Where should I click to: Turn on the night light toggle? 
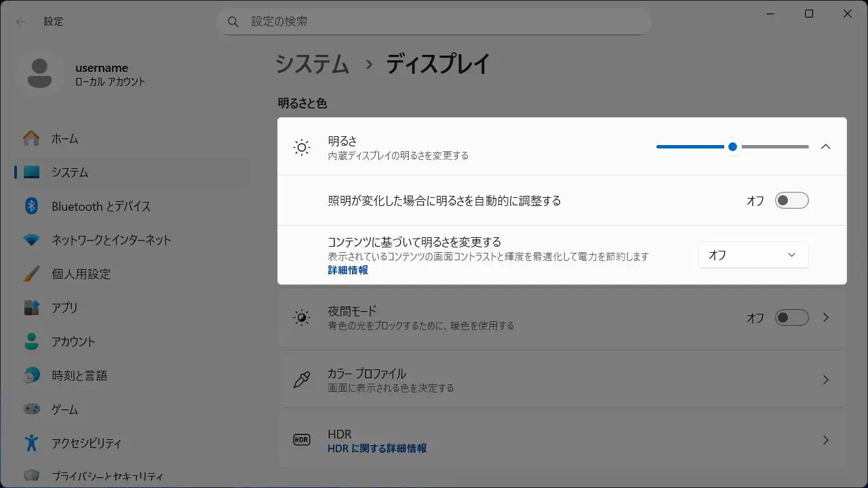[791, 317]
